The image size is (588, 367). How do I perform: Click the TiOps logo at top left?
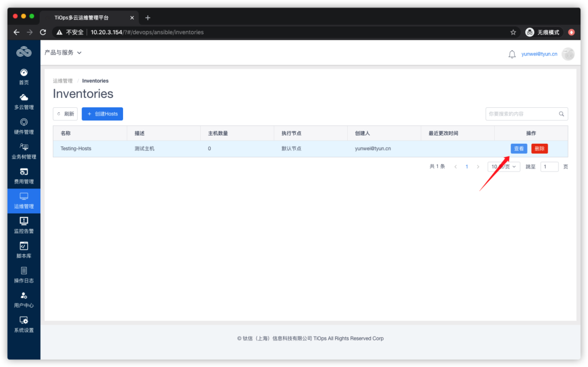tap(23, 51)
